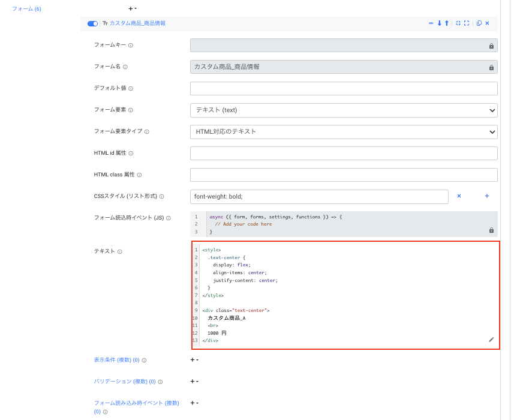Viewport: 517px width, 420px height.
Task: Show info tooltip for テキスト
Action: [120, 252]
